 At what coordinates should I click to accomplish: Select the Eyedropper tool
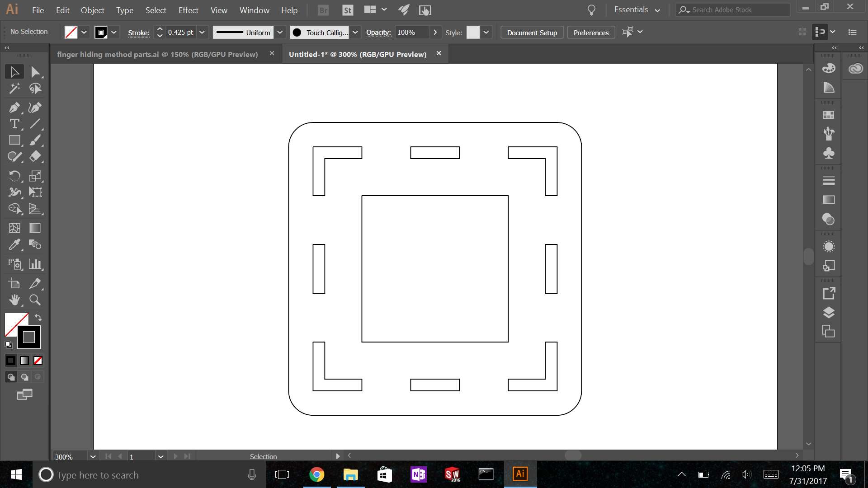click(14, 244)
